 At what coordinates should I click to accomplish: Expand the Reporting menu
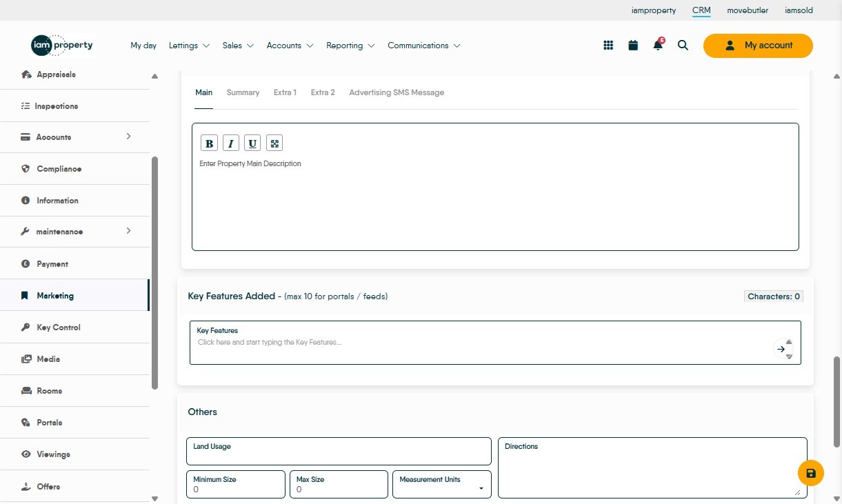(350, 46)
